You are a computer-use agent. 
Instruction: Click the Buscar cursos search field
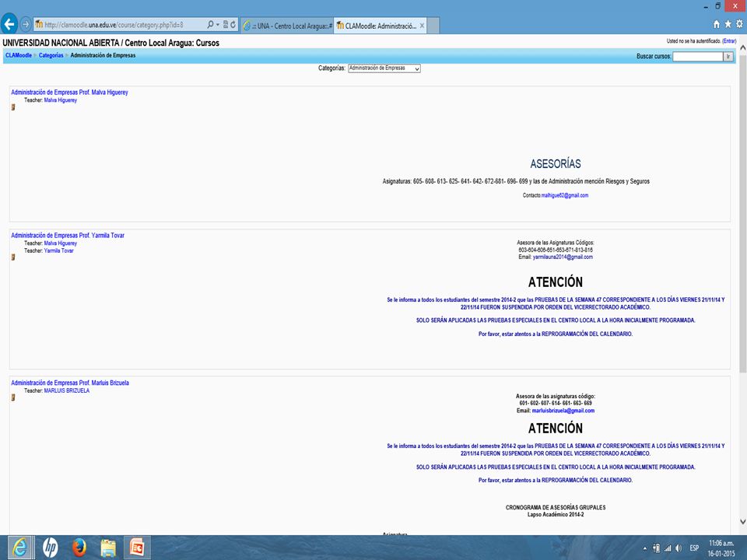click(697, 56)
